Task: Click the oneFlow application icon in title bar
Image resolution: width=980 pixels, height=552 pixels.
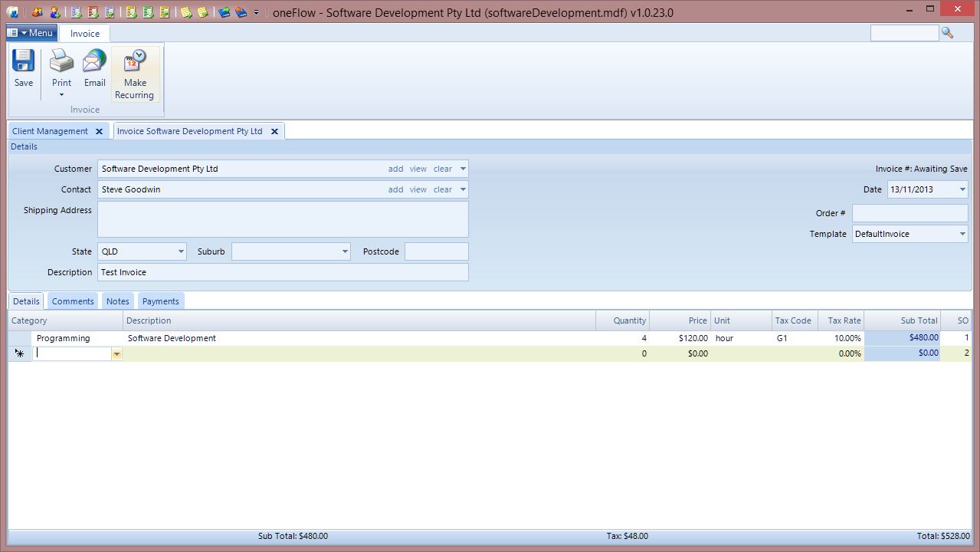Action: (12, 12)
